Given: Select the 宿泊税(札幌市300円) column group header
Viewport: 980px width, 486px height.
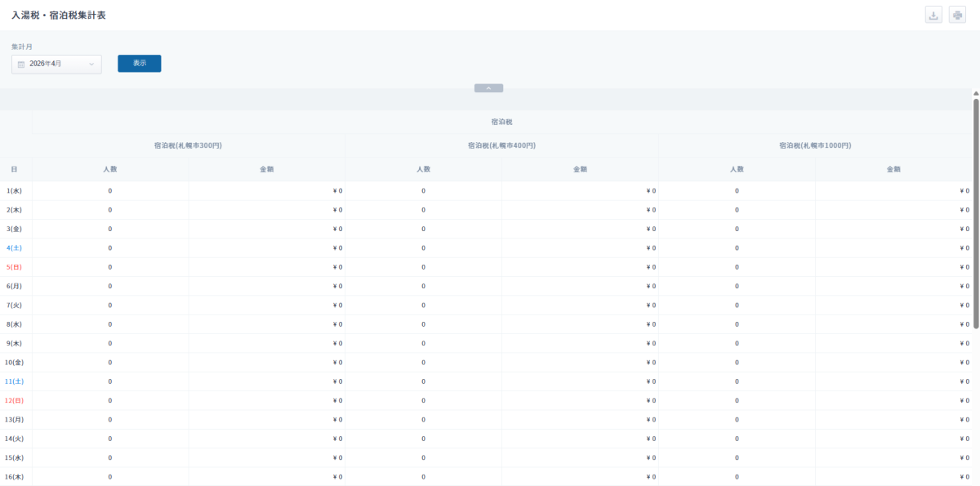Looking at the screenshot, I should coord(188,145).
